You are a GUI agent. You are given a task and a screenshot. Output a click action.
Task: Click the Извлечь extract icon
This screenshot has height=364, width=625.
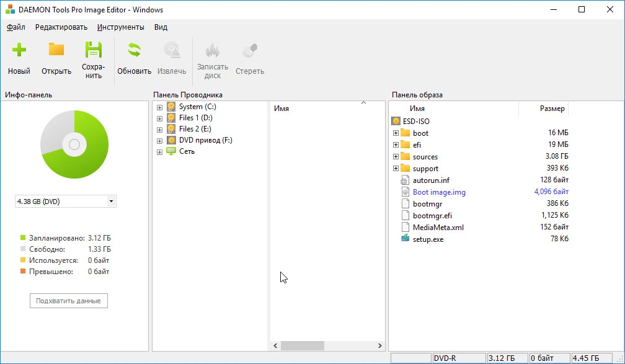coord(172,50)
